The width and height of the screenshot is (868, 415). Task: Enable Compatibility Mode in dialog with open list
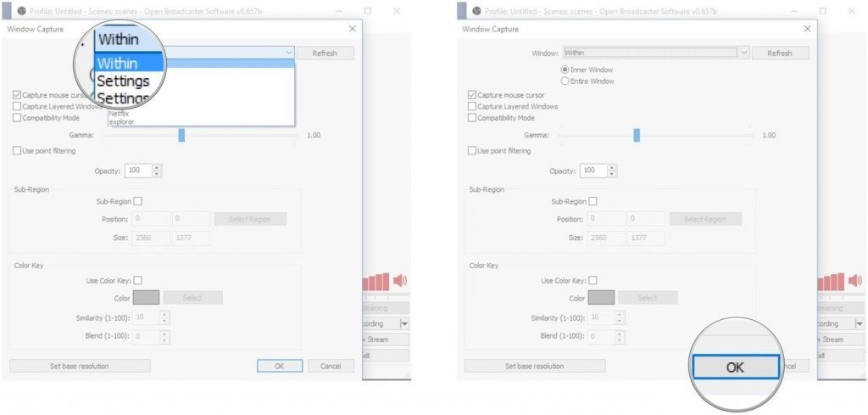click(x=17, y=117)
